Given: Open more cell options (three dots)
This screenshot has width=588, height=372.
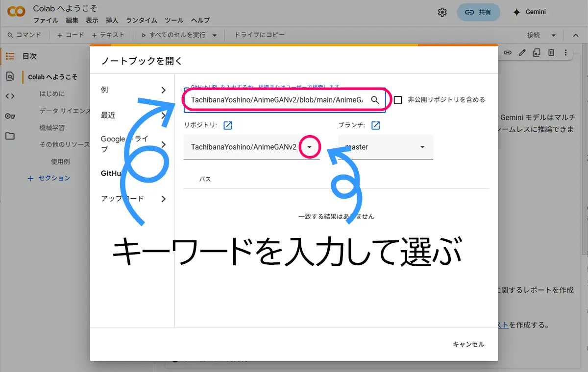Looking at the screenshot, I should pos(566,52).
